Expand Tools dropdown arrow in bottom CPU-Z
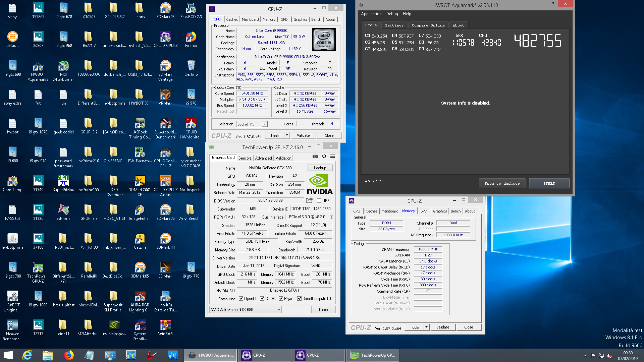644x362 pixels. (426, 327)
